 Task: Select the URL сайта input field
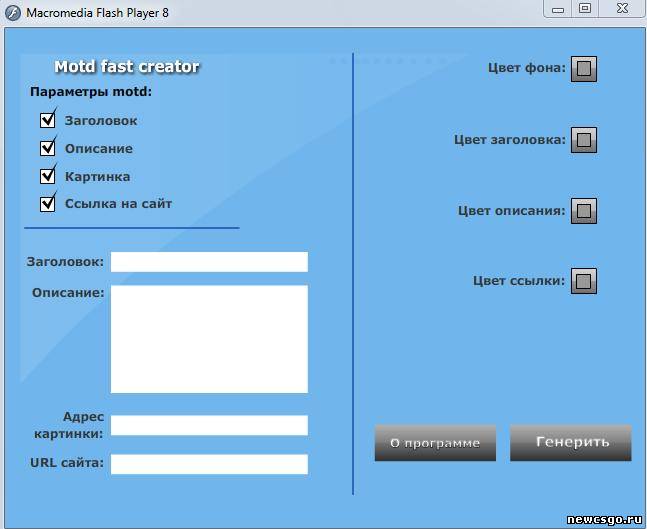209,464
